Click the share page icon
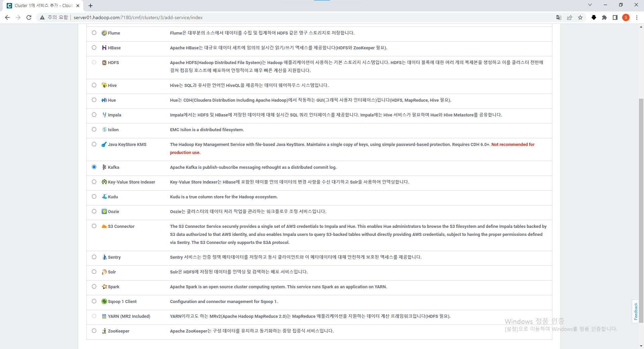 (x=570, y=17)
